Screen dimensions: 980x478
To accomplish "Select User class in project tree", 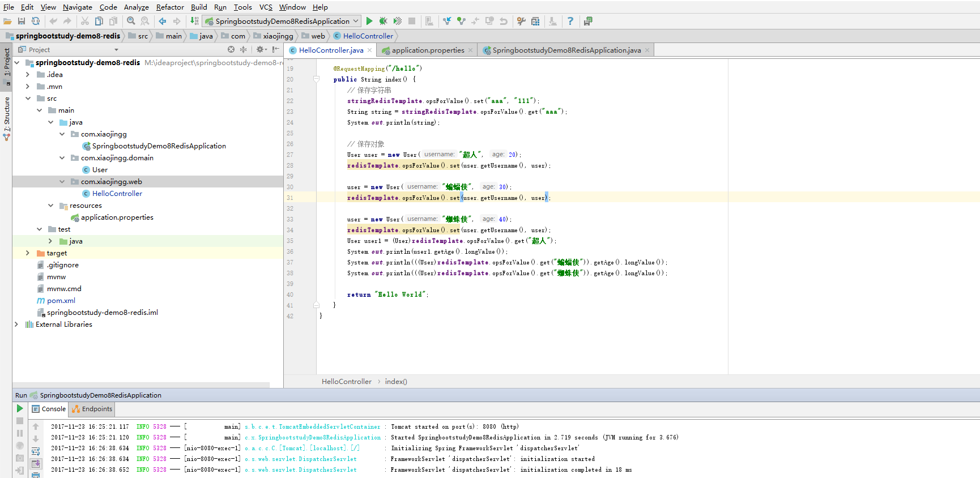I will tap(100, 169).
